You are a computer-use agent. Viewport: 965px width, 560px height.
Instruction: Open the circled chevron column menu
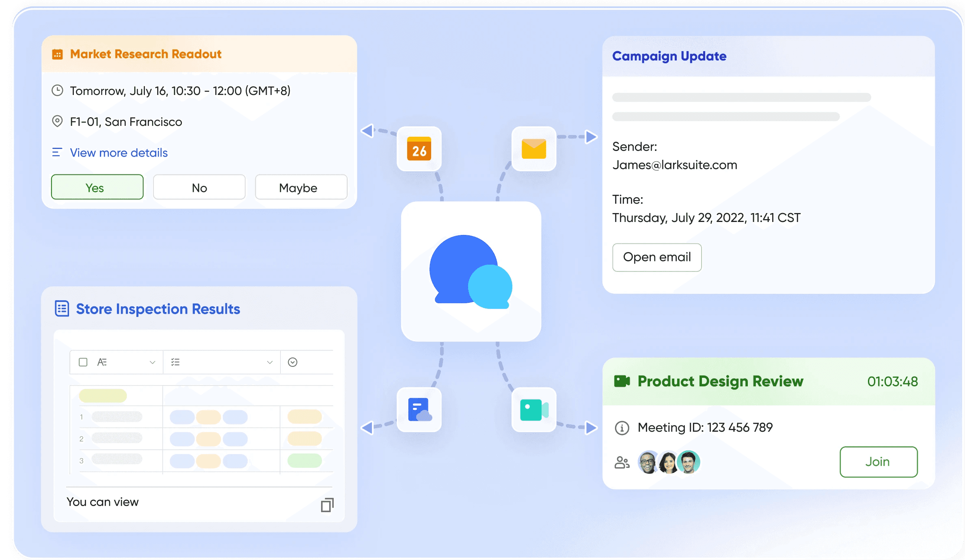tap(293, 362)
